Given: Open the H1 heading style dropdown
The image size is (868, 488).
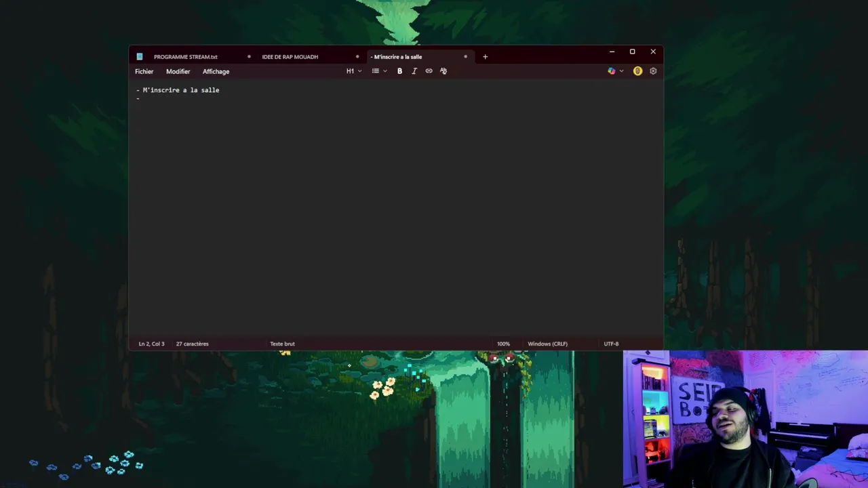Looking at the screenshot, I should tap(353, 71).
